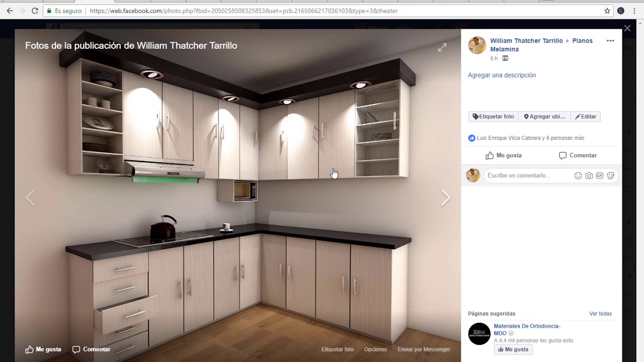Image resolution: width=644 pixels, height=362 pixels.
Task: Reload the page
Action: click(x=35, y=11)
